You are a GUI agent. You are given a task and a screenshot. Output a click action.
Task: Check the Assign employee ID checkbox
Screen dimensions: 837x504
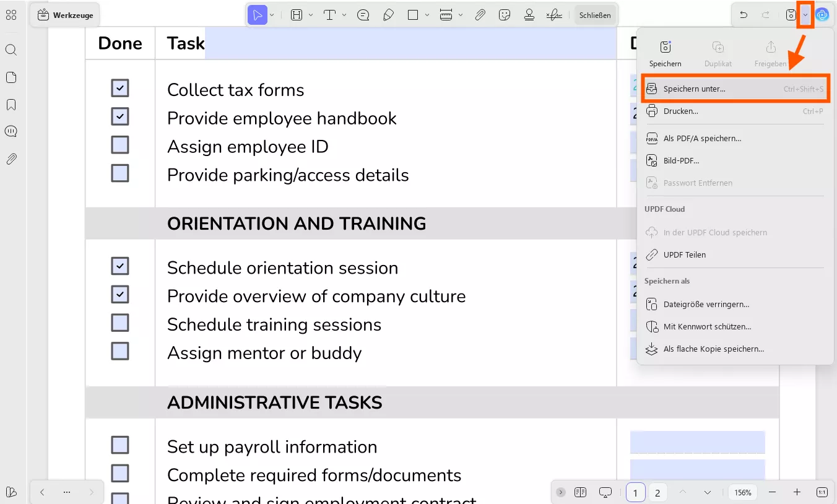point(120,145)
